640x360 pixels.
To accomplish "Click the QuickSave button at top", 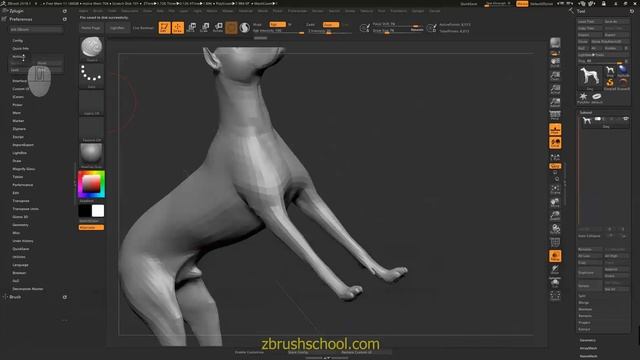I will point(469,4).
